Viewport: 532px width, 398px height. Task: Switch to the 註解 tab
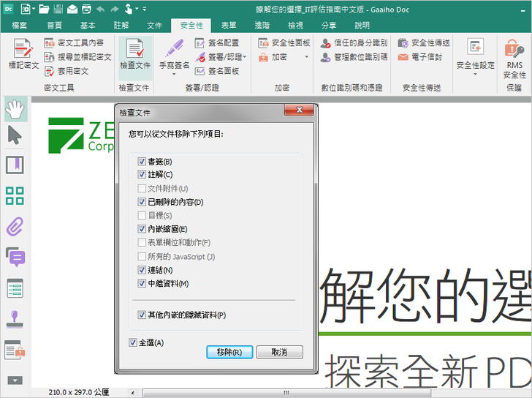coord(121,26)
